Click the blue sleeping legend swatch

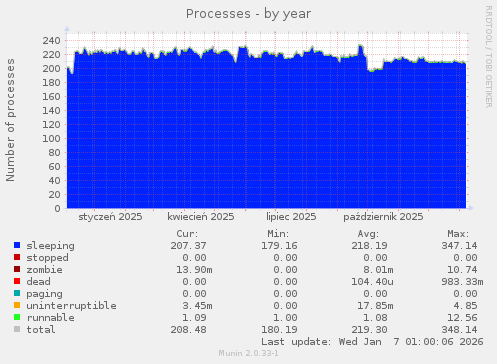click(x=17, y=245)
